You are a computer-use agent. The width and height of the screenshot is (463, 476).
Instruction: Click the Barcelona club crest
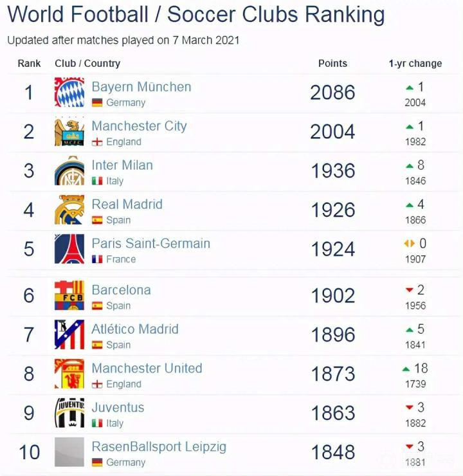point(69,296)
